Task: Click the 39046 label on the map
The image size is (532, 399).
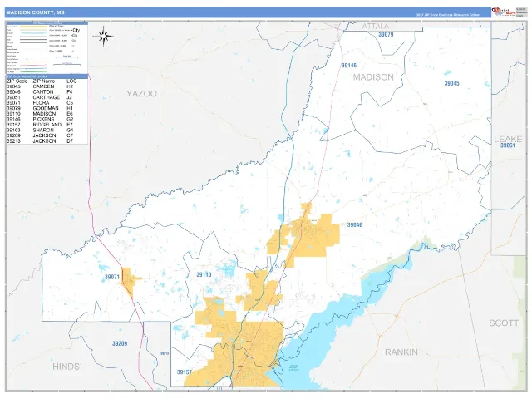Action: [355, 224]
